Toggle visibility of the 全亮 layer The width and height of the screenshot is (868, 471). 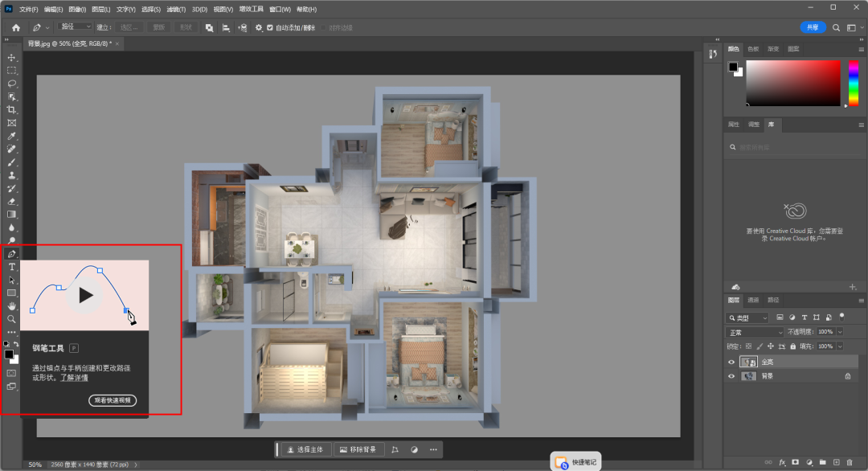(731, 362)
